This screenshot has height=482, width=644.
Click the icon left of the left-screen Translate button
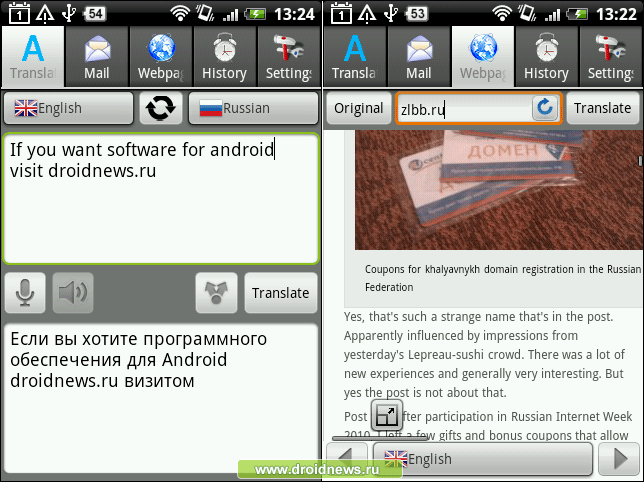tap(216, 293)
